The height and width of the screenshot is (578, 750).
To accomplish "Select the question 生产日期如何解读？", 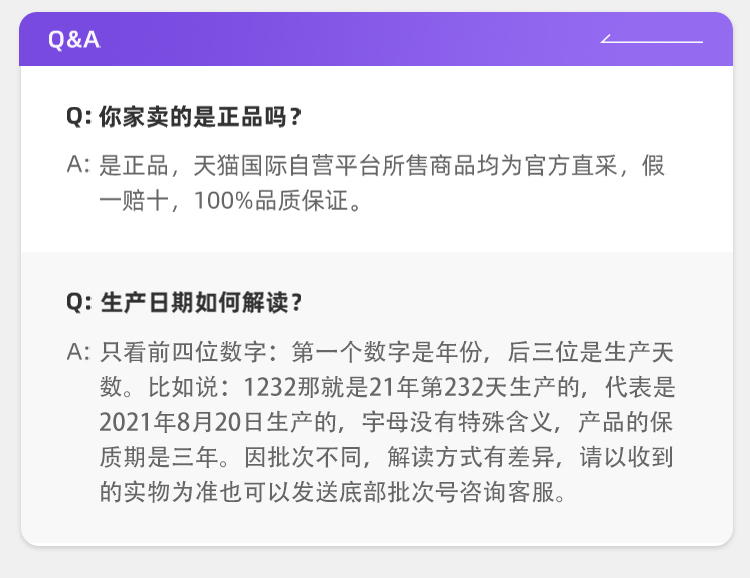I will 200,302.
